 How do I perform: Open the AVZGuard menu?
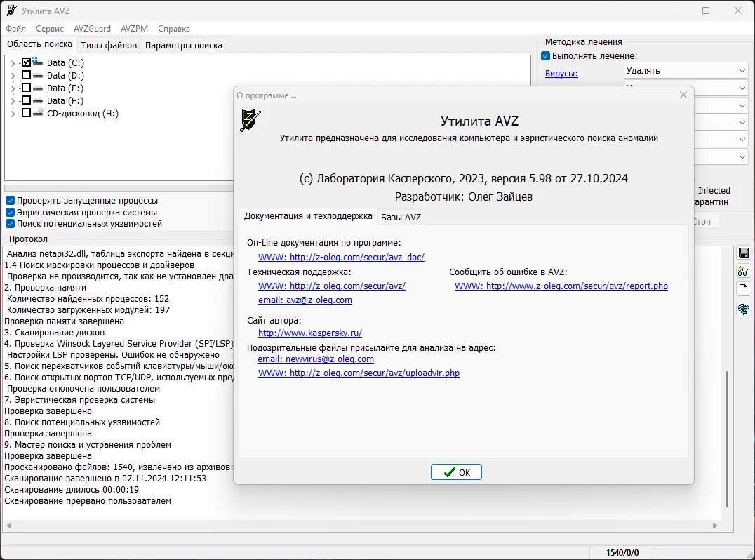point(92,29)
